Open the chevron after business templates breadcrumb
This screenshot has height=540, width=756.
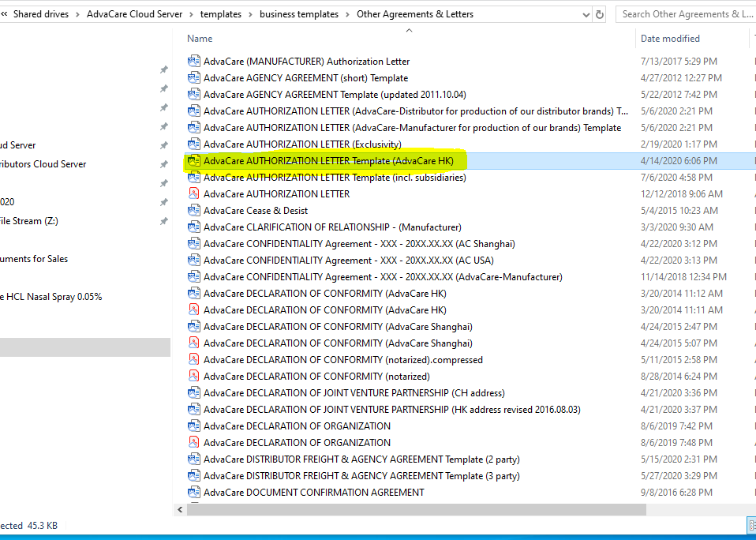(347, 14)
